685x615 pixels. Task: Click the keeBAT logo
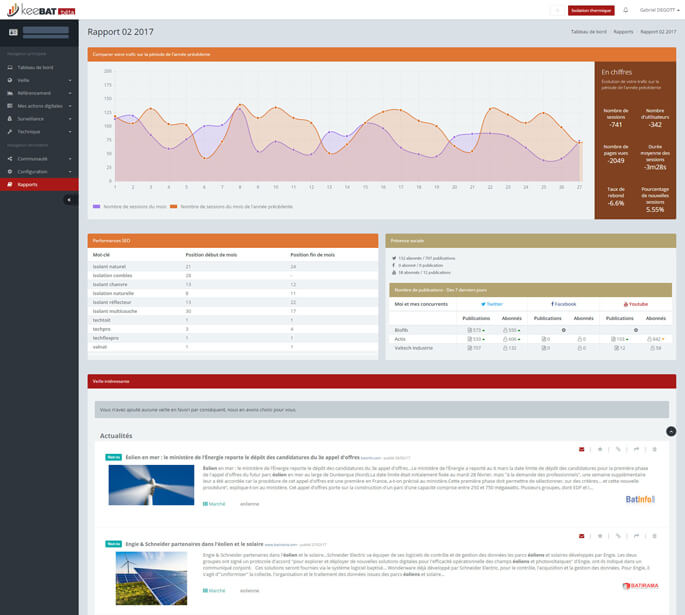pos(41,10)
